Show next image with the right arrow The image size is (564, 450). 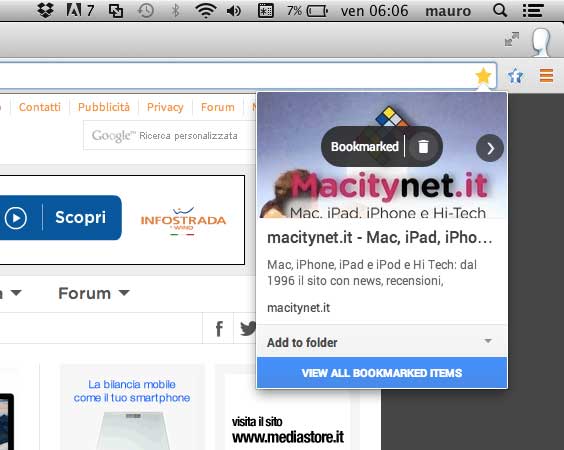[x=490, y=148]
